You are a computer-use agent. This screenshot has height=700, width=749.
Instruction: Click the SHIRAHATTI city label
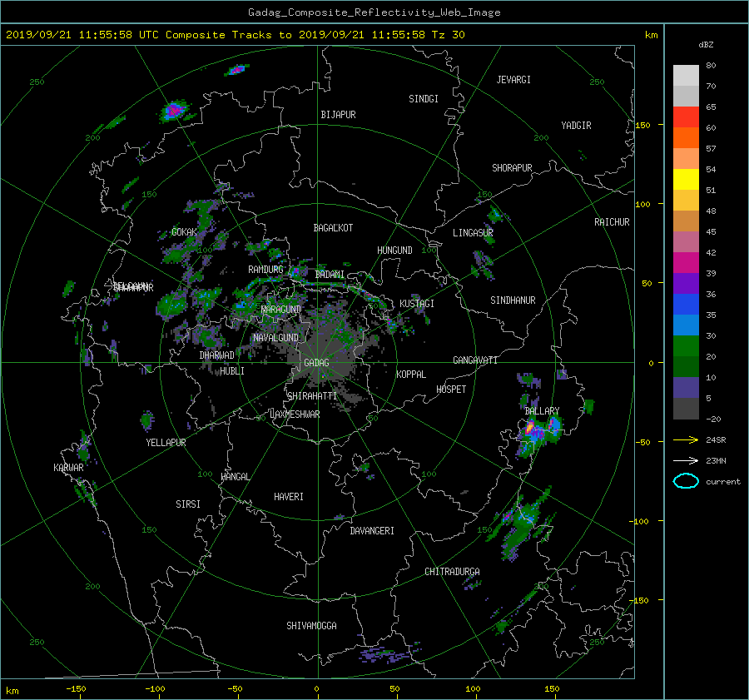pyautogui.click(x=312, y=396)
